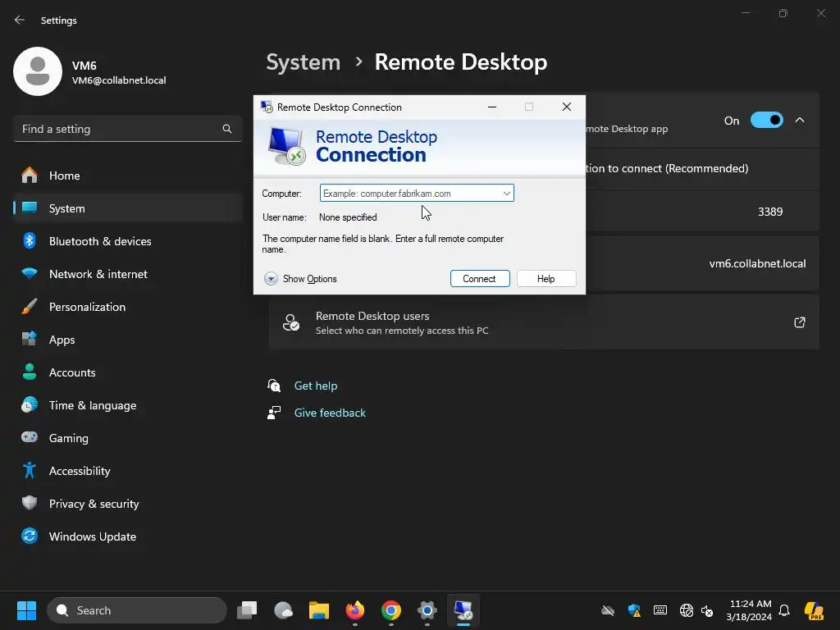Click the port number 3389

click(770, 212)
